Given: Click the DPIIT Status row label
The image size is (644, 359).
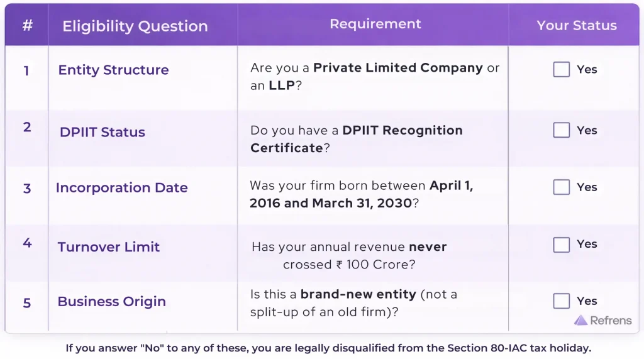Looking at the screenshot, I should coord(103,132).
